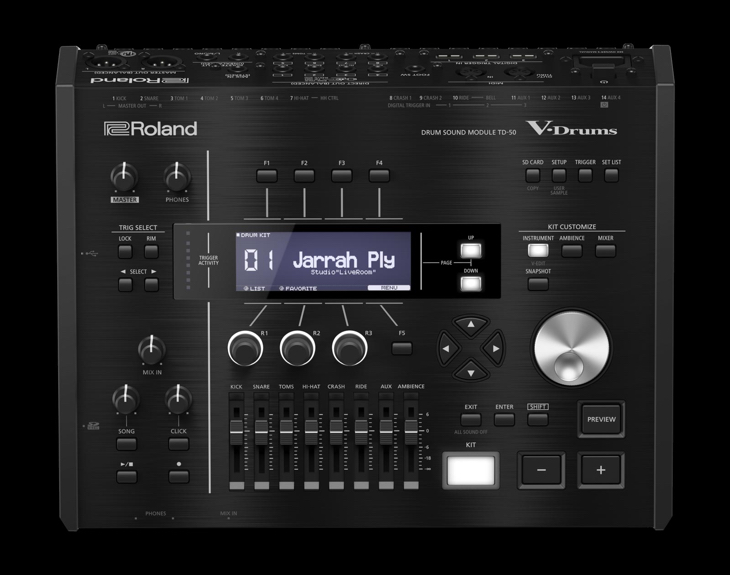Click the R1 rotary knob
730x575 pixels.
[245, 348]
